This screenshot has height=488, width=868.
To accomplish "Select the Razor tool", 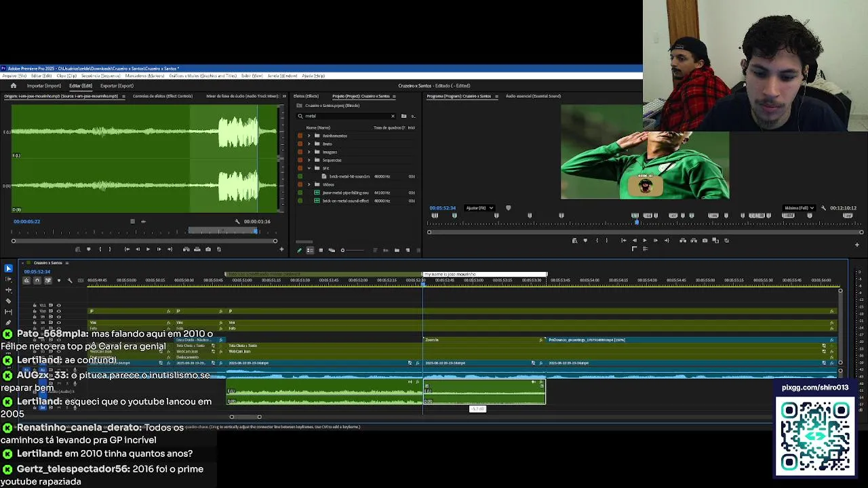I will [8, 301].
